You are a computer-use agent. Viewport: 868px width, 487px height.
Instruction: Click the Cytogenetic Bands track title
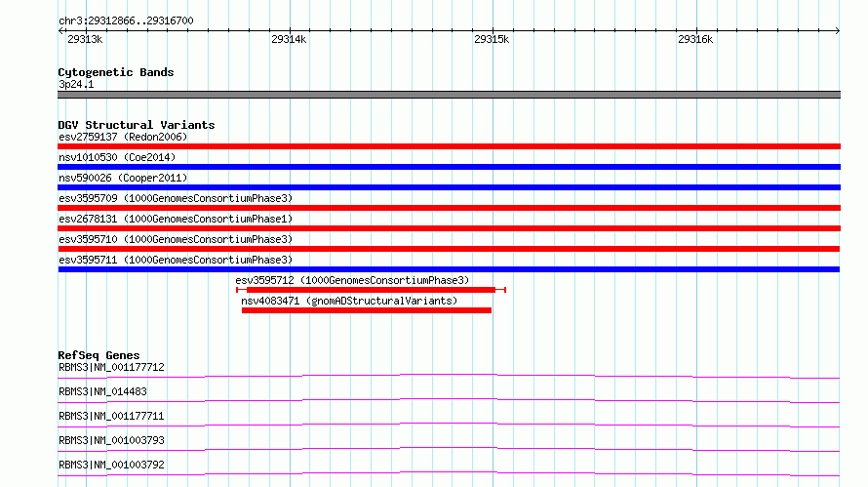coord(116,72)
